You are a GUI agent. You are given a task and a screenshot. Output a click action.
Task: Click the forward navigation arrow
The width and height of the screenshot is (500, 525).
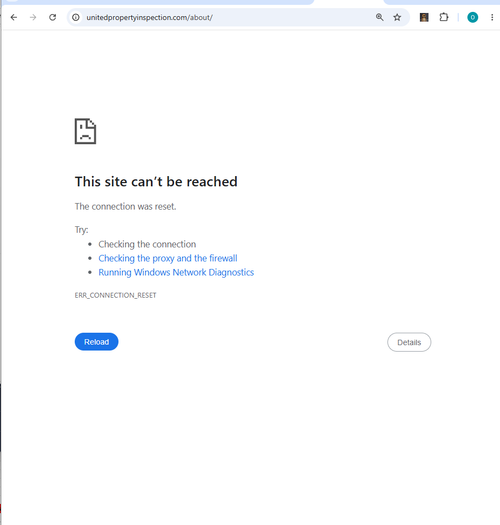[x=33, y=17]
